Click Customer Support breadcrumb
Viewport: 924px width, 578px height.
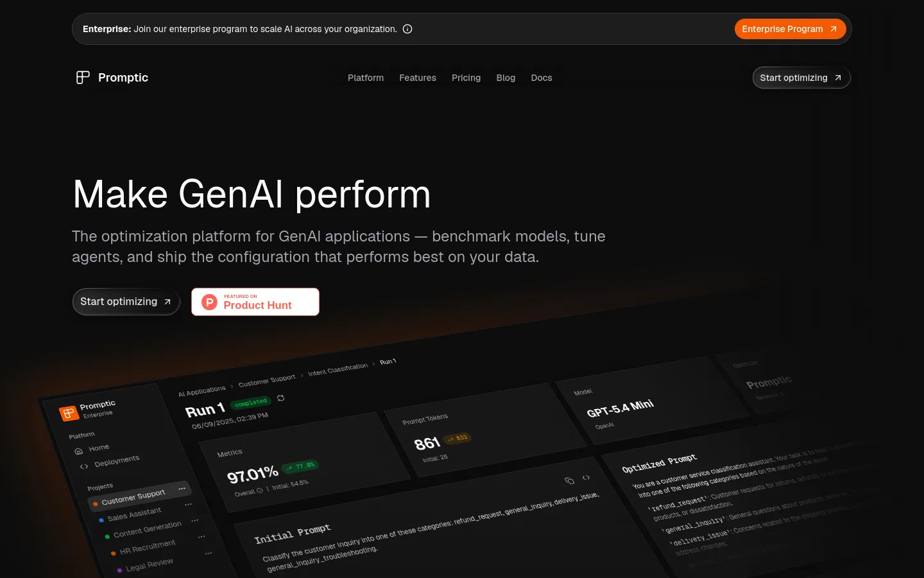pos(267,380)
